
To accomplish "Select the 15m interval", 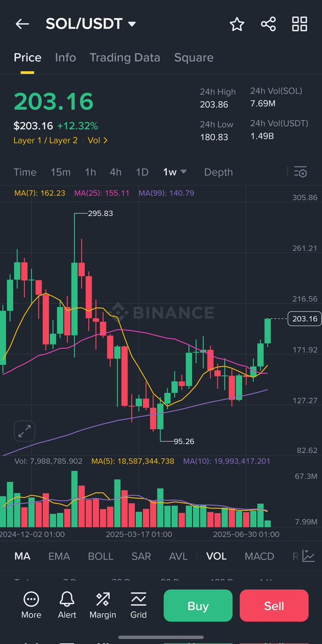I will click(x=60, y=172).
